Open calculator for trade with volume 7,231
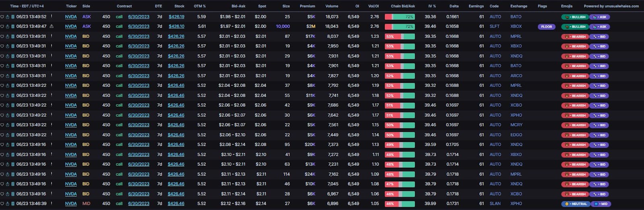The height and width of the screenshot is (210, 644). tap(12, 165)
